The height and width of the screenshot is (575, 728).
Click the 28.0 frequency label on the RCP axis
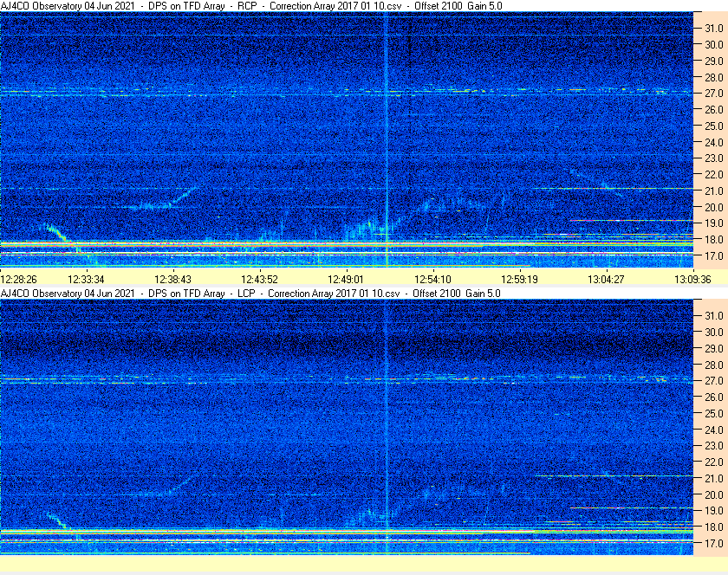[x=714, y=77]
